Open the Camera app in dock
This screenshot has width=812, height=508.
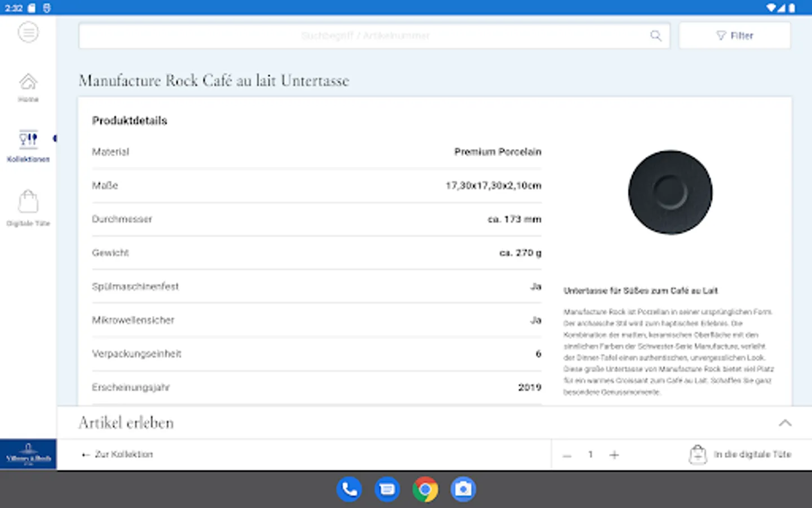[x=463, y=489]
